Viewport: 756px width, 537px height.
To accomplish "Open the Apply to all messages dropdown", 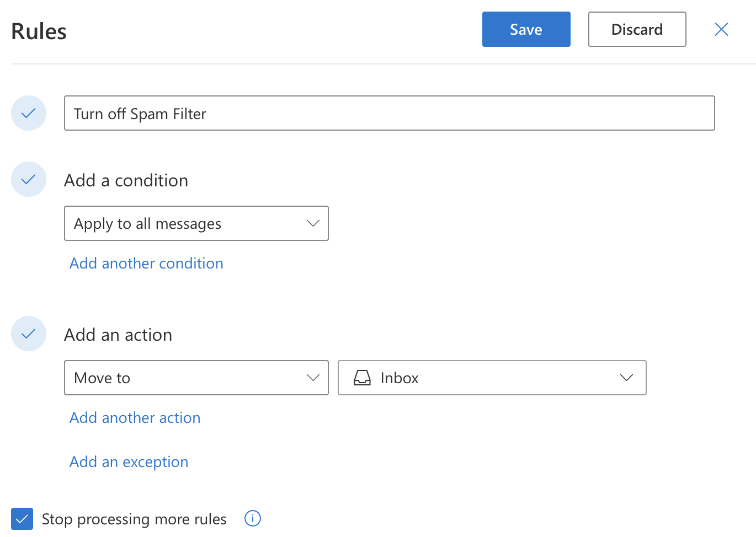I will (x=196, y=223).
